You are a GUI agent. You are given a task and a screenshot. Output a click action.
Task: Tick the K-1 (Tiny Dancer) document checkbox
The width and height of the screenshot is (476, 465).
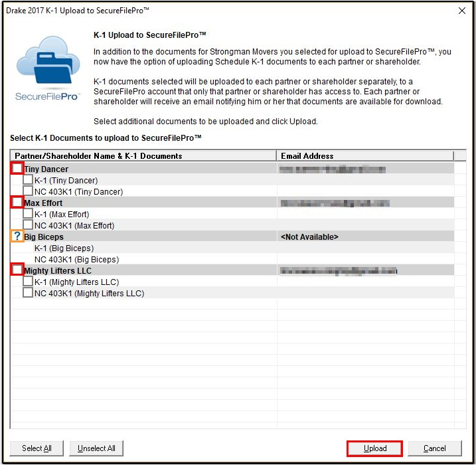pyautogui.click(x=28, y=180)
